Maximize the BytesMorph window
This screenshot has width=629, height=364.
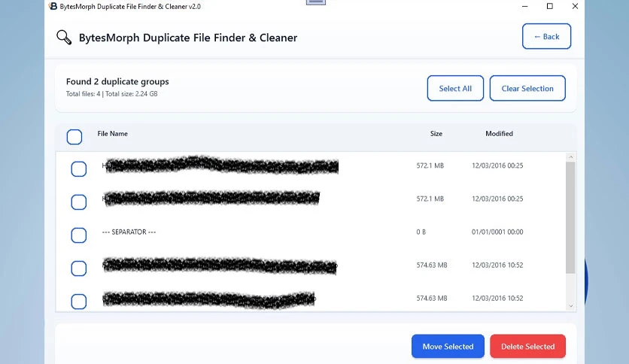pos(549,7)
